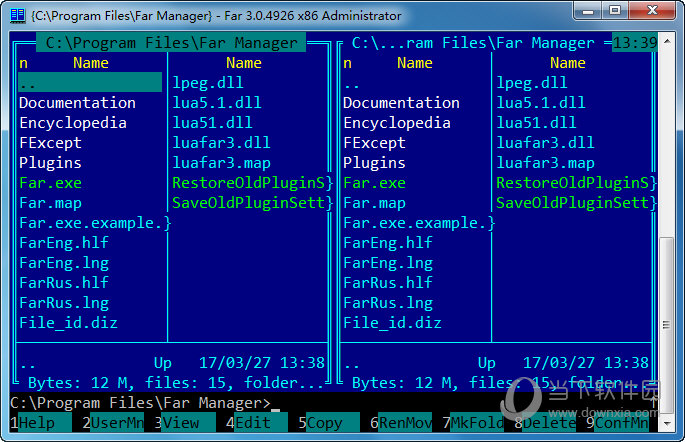Click the vertical scrollbar thumb
Screen dimensions: 685x442
[667, 325]
